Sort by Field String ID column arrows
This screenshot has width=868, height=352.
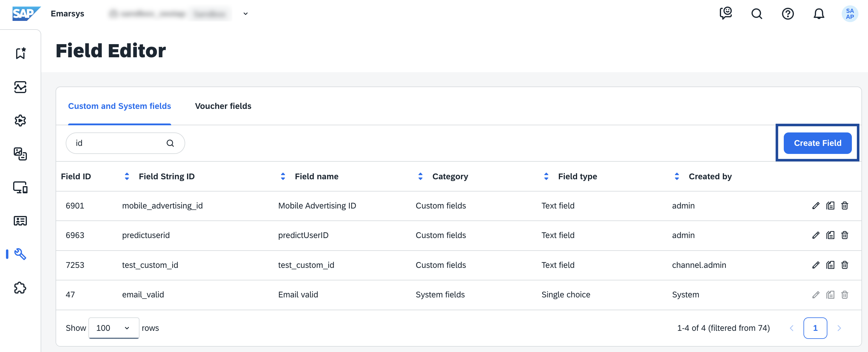[x=127, y=176]
